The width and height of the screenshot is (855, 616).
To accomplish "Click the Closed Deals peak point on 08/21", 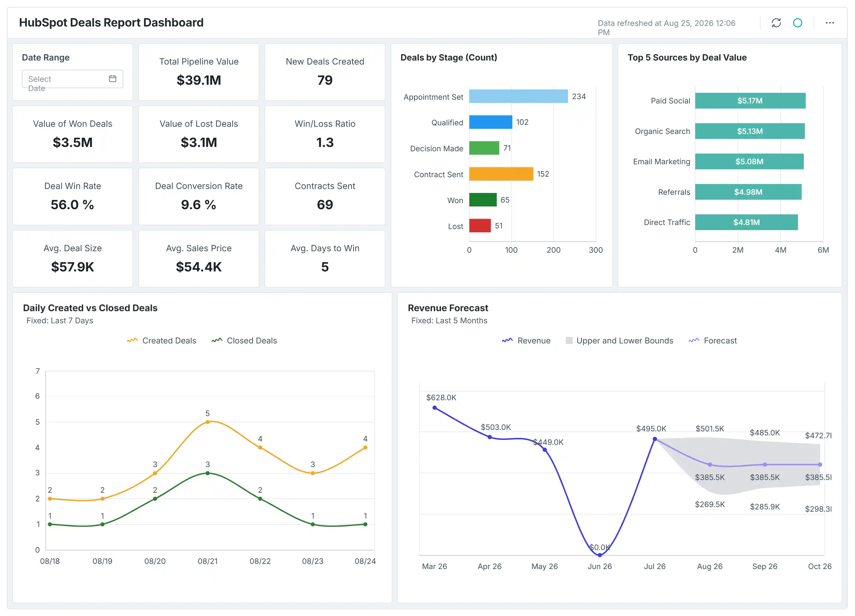I will tap(207, 473).
